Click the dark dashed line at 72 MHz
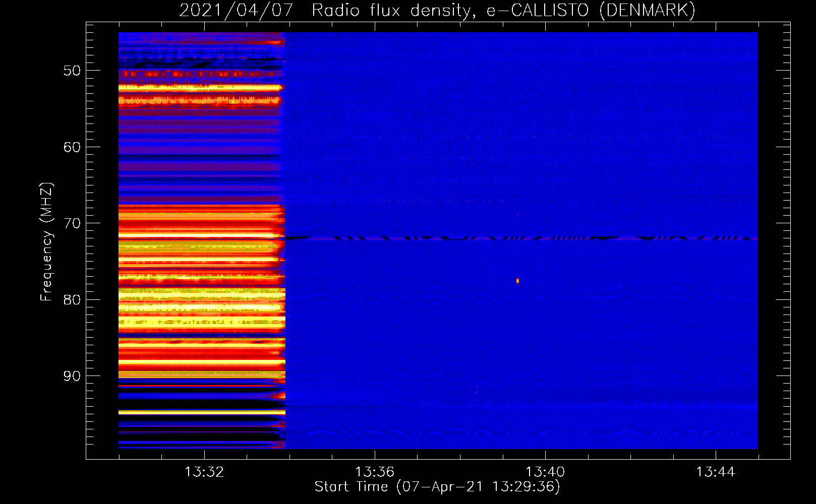 [x=521, y=238]
